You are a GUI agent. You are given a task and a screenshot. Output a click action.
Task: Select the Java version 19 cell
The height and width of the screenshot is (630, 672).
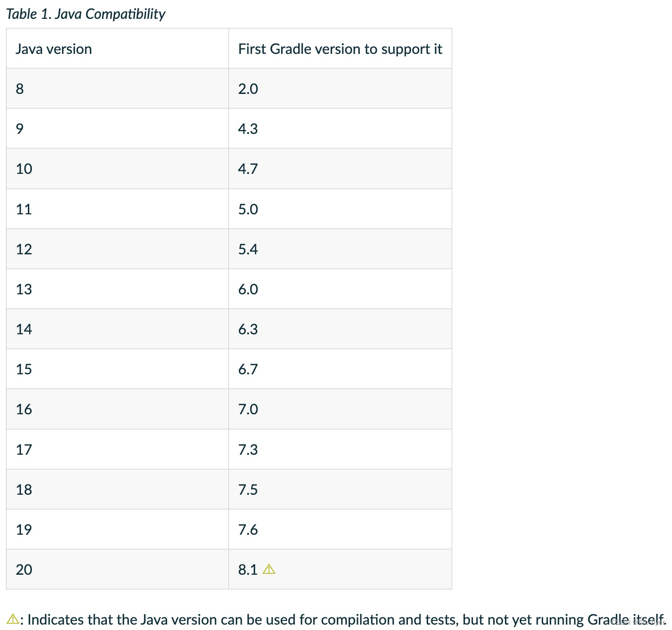(117, 529)
